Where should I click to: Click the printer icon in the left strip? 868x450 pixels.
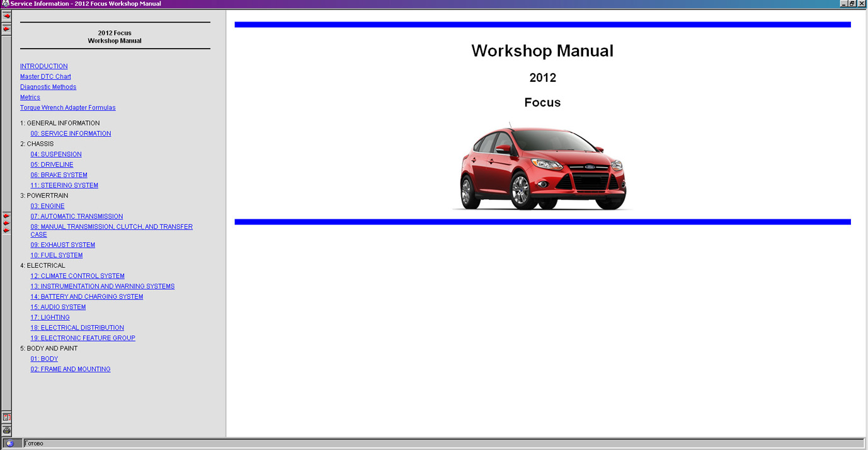tap(6, 430)
